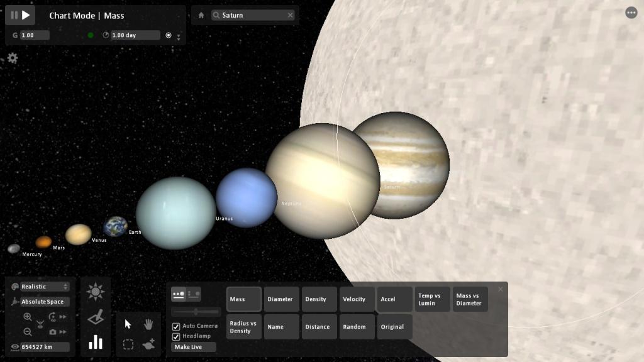Toggle the Auto Camera checkbox
The image size is (644, 362).
176,326
